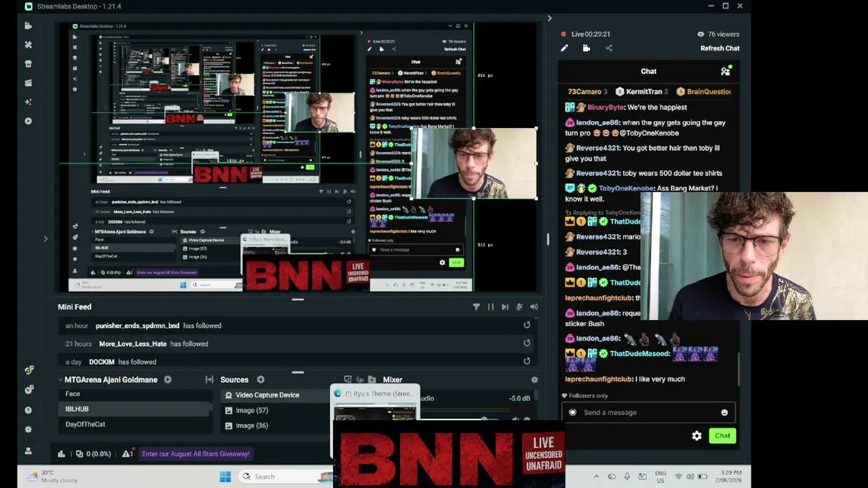Edit stream info with the pencil icon

coord(564,48)
